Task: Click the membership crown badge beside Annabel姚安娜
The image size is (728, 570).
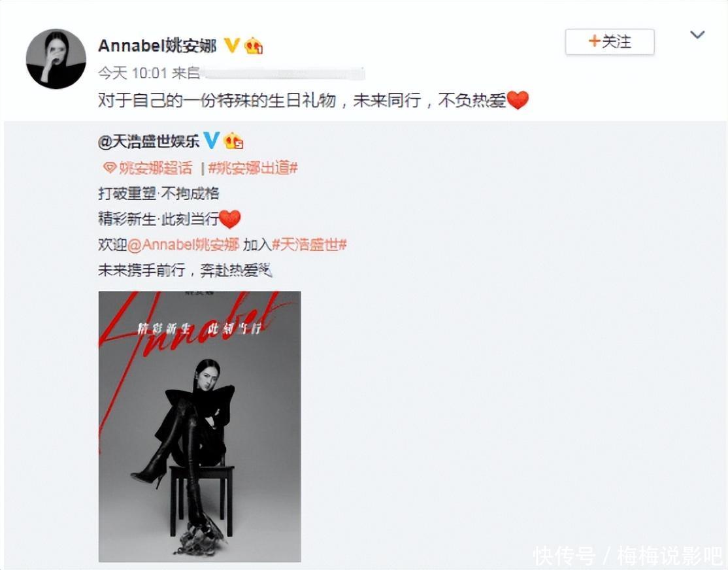Action: pos(254,46)
